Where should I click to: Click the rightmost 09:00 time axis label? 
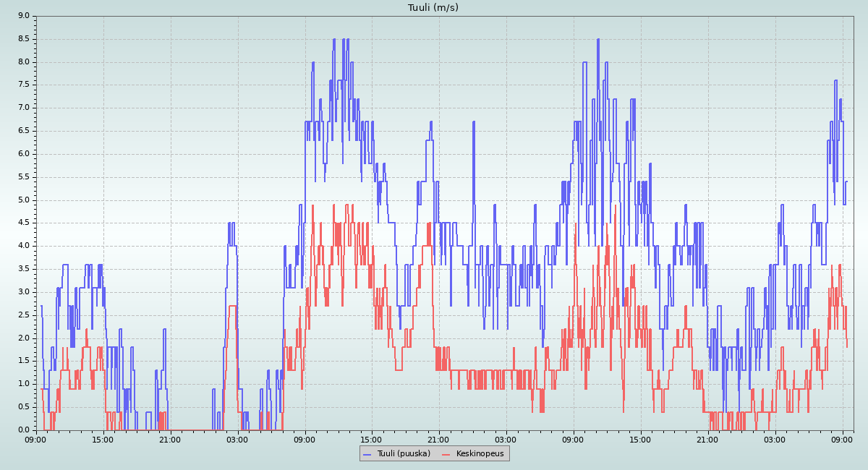(x=843, y=439)
